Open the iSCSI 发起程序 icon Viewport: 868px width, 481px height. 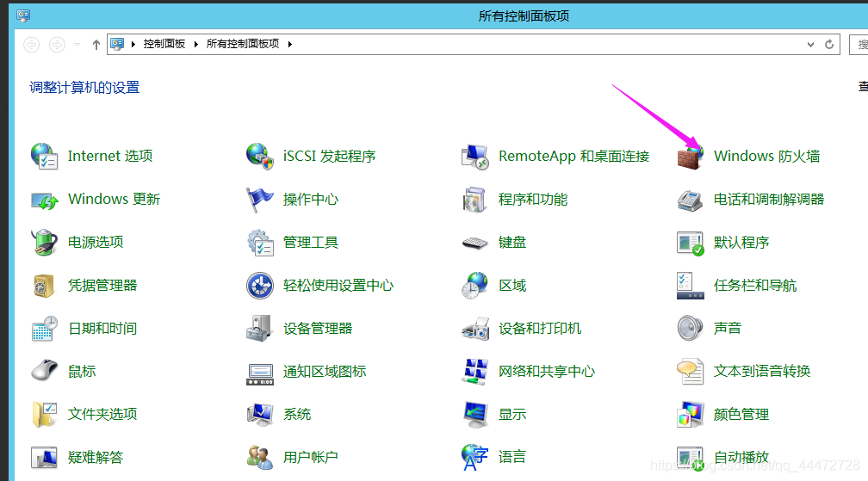pyautogui.click(x=260, y=157)
